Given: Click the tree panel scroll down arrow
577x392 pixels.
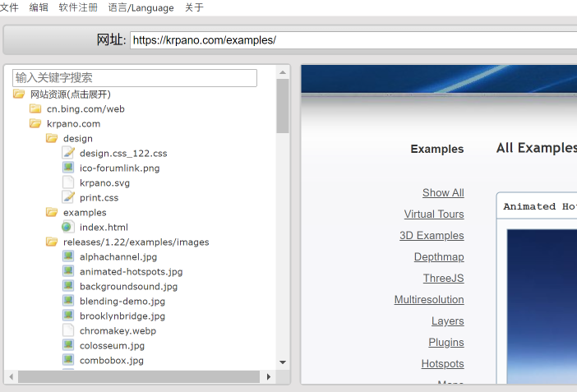Looking at the screenshot, I should click(283, 362).
